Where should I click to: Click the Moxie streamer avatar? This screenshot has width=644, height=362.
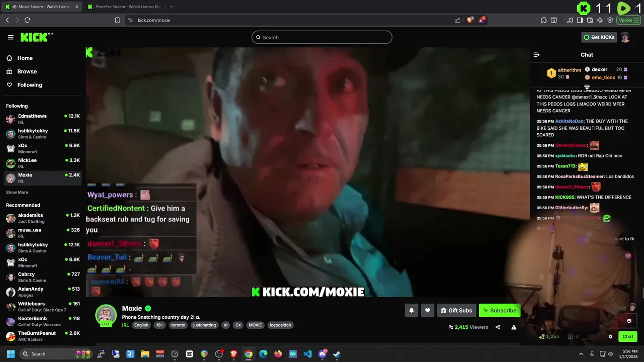[x=106, y=315]
